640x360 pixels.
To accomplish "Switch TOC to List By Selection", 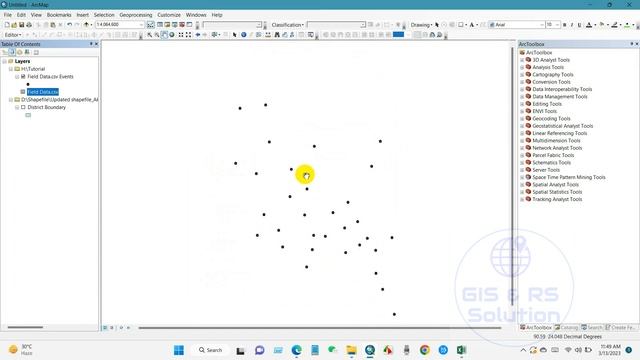I will point(27,52).
